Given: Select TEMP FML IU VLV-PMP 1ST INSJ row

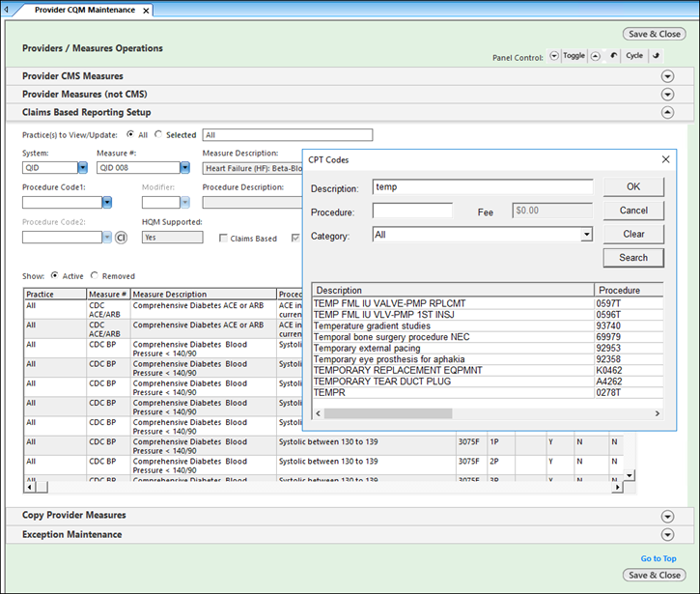Looking at the screenshot, I should pos(488,315).
